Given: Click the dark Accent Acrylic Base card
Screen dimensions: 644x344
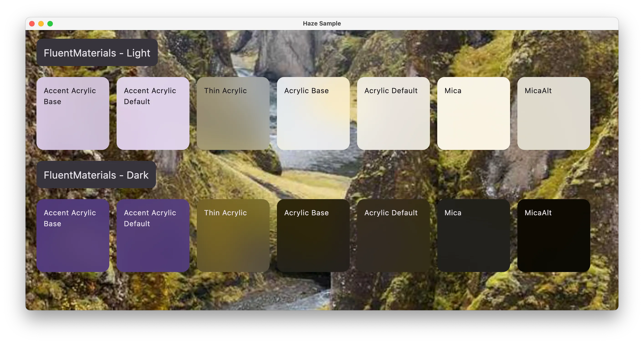Looking at the screenshot, I should click(x=73, y=235).
